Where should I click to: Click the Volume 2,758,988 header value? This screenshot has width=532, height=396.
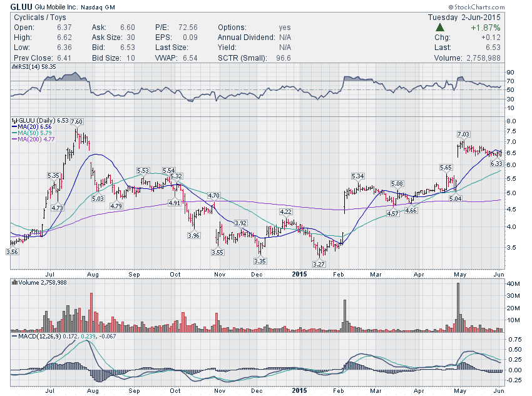tap(483, 58)
